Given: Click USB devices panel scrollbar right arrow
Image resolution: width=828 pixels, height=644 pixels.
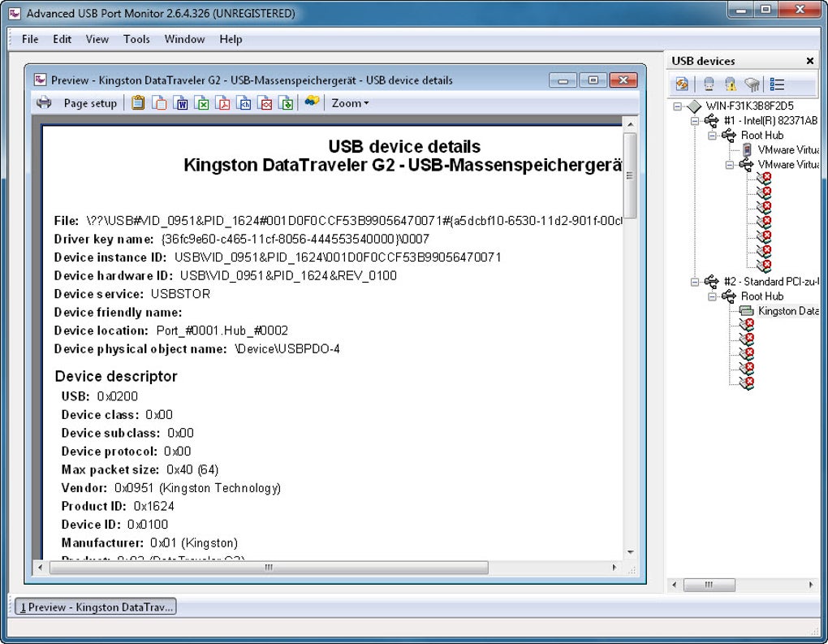Looking at the screenshot, I should click(x=811, y=585).
